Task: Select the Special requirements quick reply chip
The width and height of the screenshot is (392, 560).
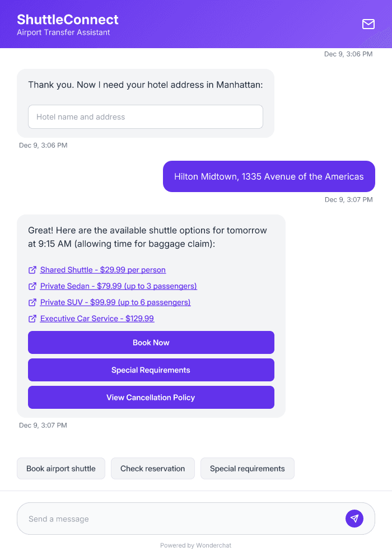Action: pyautogui.click(x=247, y=468)
